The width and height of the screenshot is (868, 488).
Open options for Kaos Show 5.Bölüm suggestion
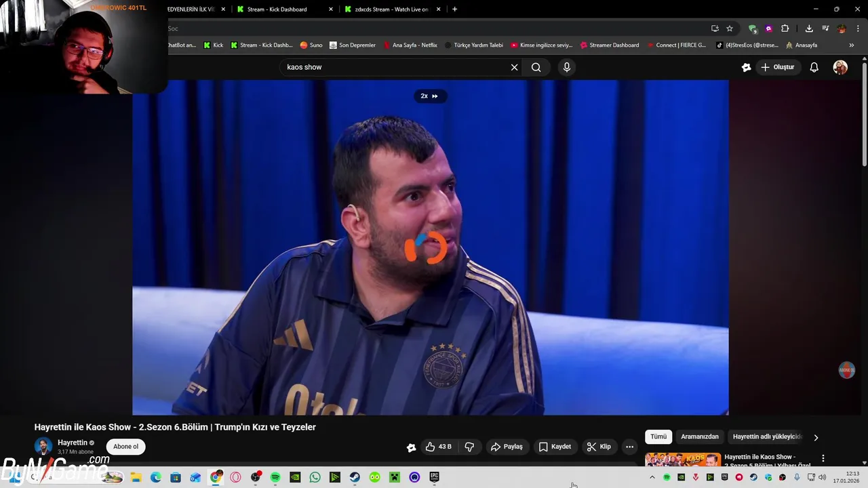pyautogui.click(x=823, y=459)
